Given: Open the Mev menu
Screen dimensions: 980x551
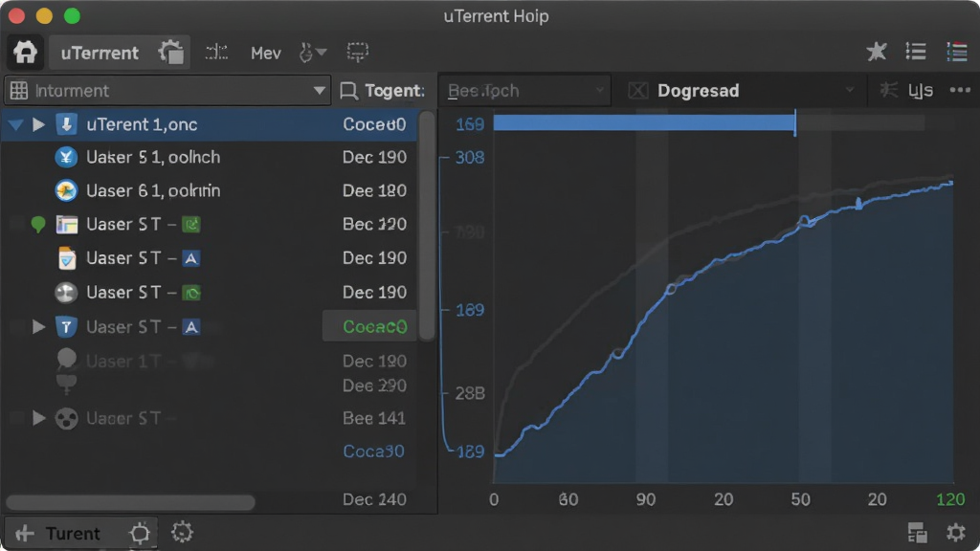Looking at the screenshot, I should point(266,54).
